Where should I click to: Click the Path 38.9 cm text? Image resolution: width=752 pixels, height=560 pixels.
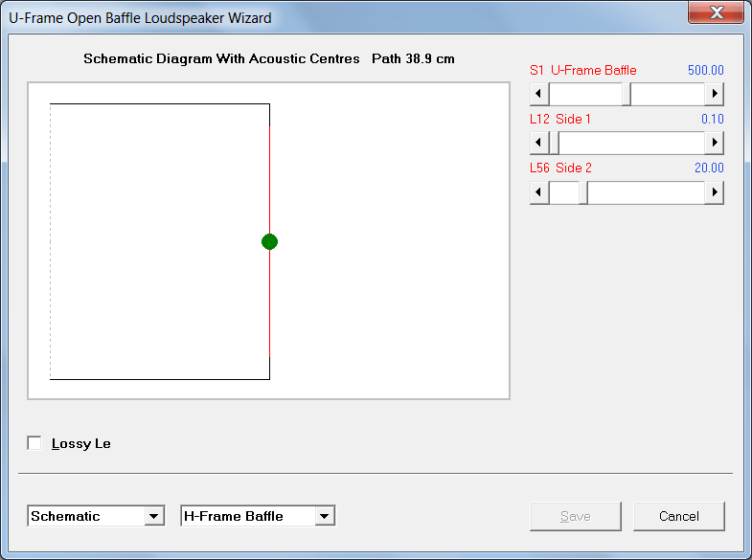[x=413, y=59]
